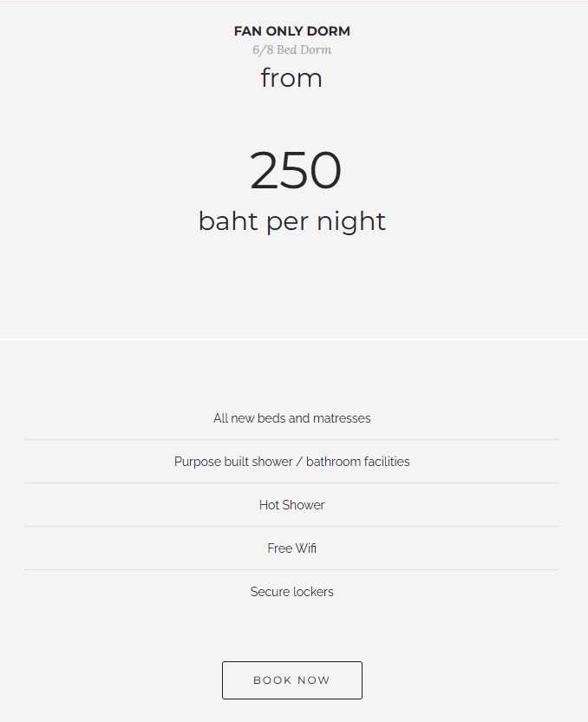
Task: Click dotted separator below Free Wifi
Action: tap(292, 570)
